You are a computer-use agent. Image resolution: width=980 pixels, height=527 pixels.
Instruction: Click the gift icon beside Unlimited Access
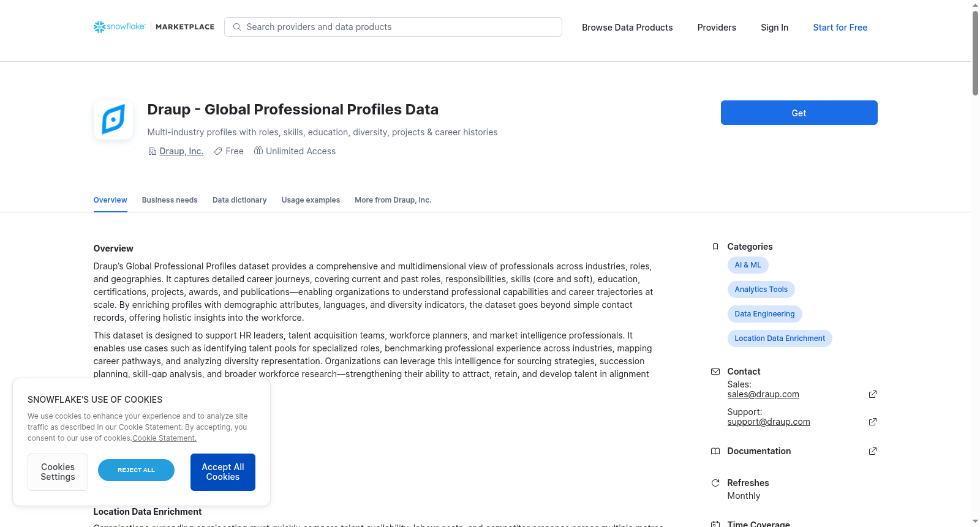(x=258, y=151)
